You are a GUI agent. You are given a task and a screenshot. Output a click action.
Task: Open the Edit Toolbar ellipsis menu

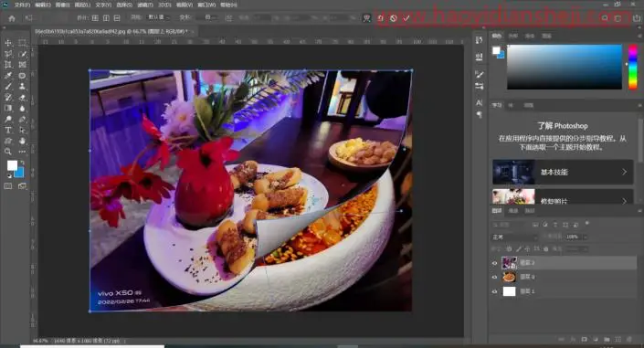pos(22,152)
